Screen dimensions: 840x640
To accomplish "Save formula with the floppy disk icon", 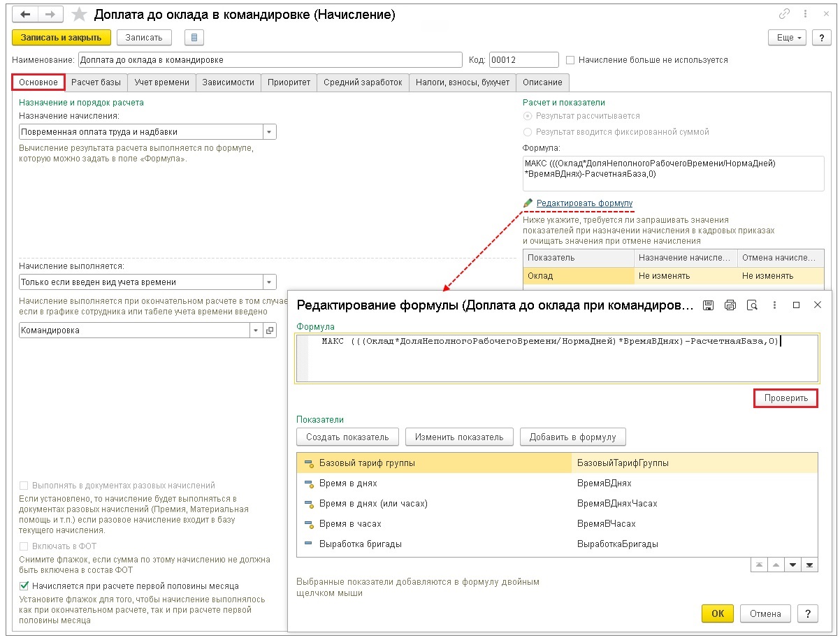I will click(708, 305).
